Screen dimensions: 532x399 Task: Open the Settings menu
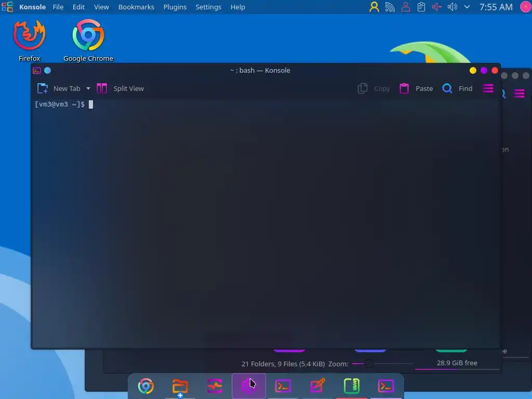click(x=208, y=7)
